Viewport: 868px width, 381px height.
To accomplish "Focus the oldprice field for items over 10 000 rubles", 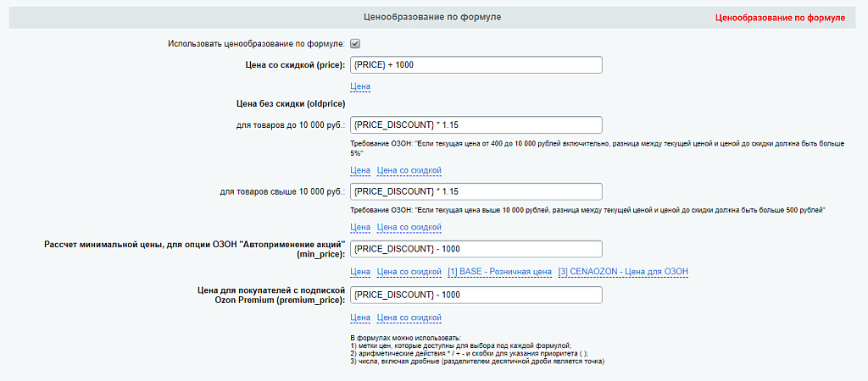I will (x=476, y=191).
